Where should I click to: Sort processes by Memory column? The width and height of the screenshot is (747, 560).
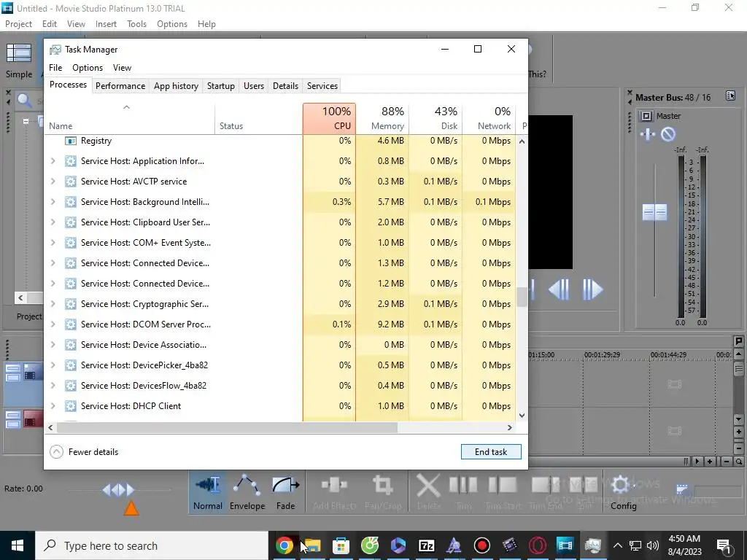pos(382,119)
